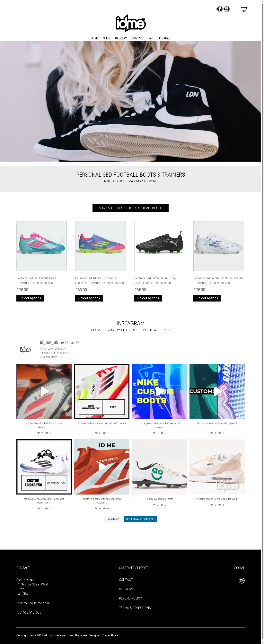Play the Nike Custom Boots video
The height and width of the screenshot is (644, 264).
click(160, 391)
